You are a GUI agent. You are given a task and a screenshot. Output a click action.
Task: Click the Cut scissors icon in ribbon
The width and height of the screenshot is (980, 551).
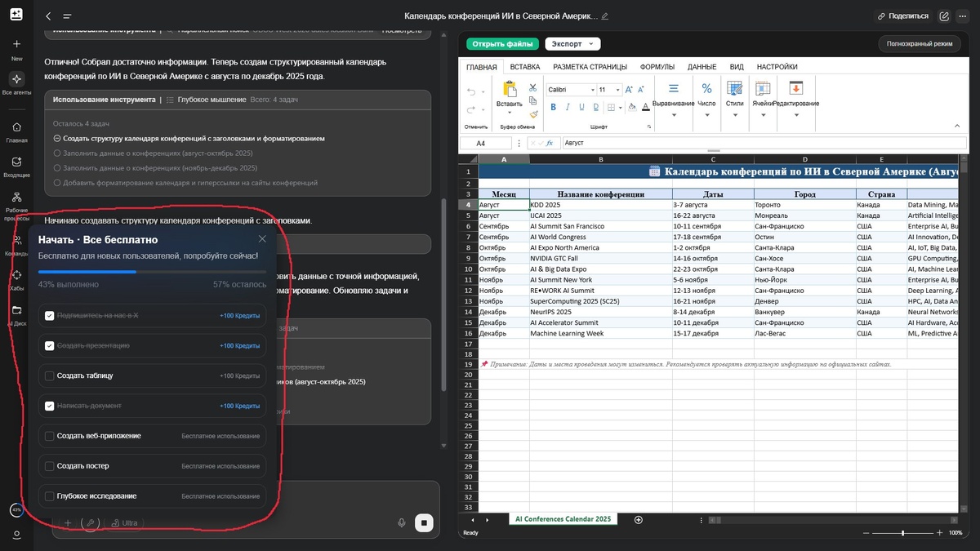pyautogui.click(x=532, y=87)
